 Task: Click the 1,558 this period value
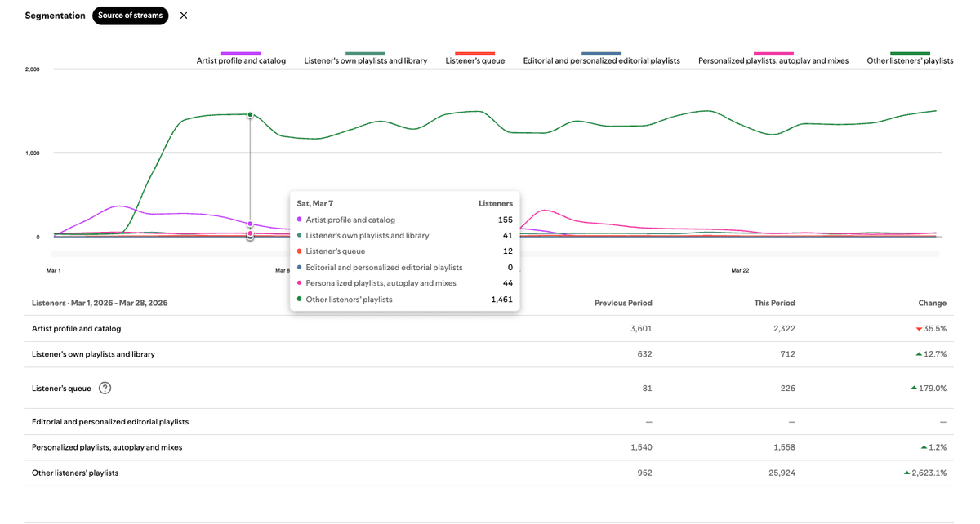783,447
